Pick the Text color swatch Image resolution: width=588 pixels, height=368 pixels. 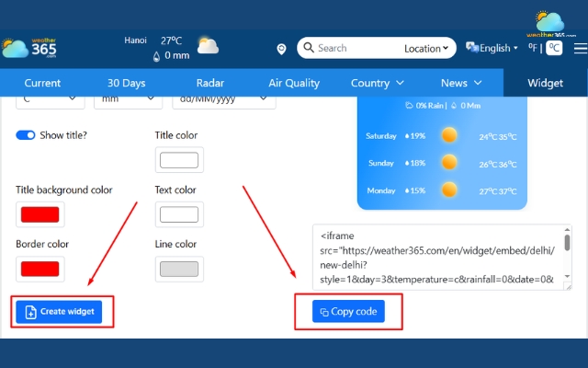(x=179, y=214)
